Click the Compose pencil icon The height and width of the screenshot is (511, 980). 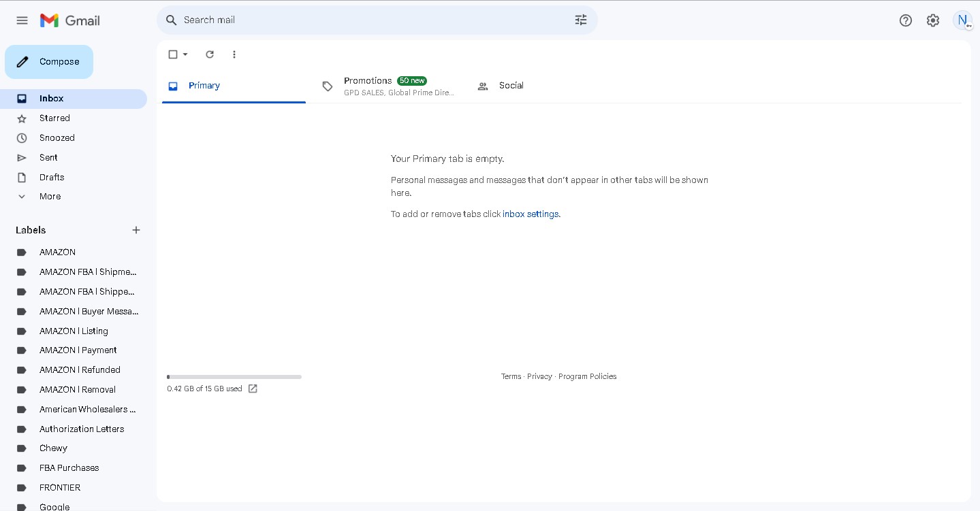point(22,62)
